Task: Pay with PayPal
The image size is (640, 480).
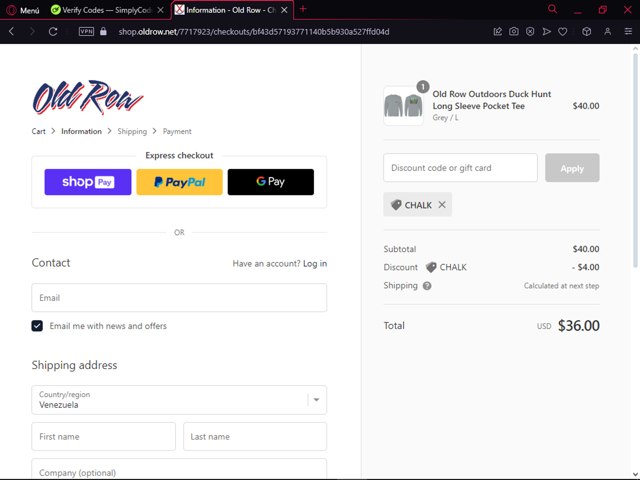Action: click(179, 182)
